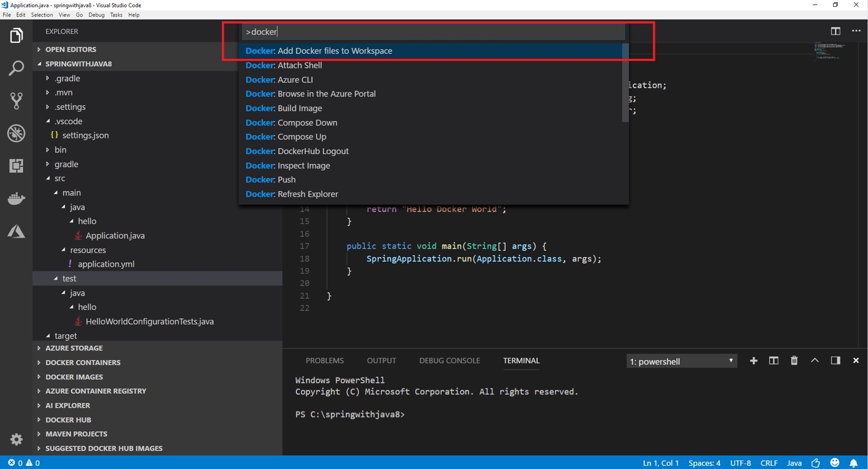Collapse the SPRINGWITHJAVA8 root folder
This screenshot has width=868, height=469.
tap(78, 64)
